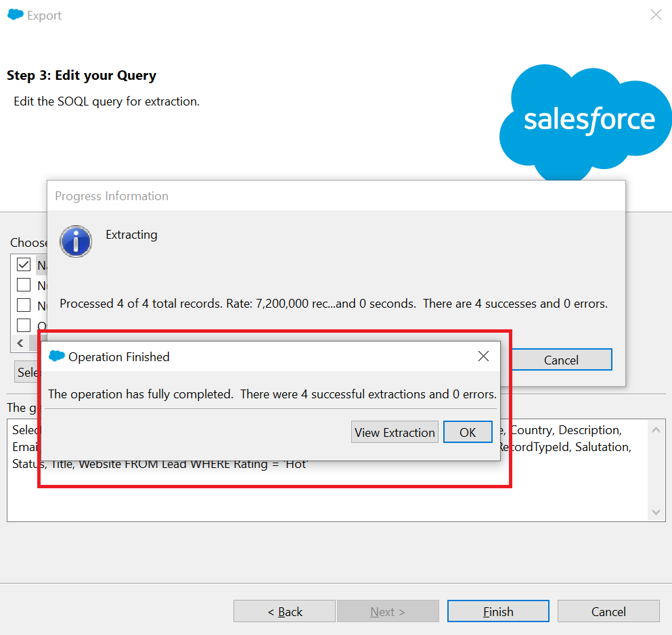The width and height of the screenshot is (672, 635).
Task: Tick the second field checkbox in list
Action: 24,285
